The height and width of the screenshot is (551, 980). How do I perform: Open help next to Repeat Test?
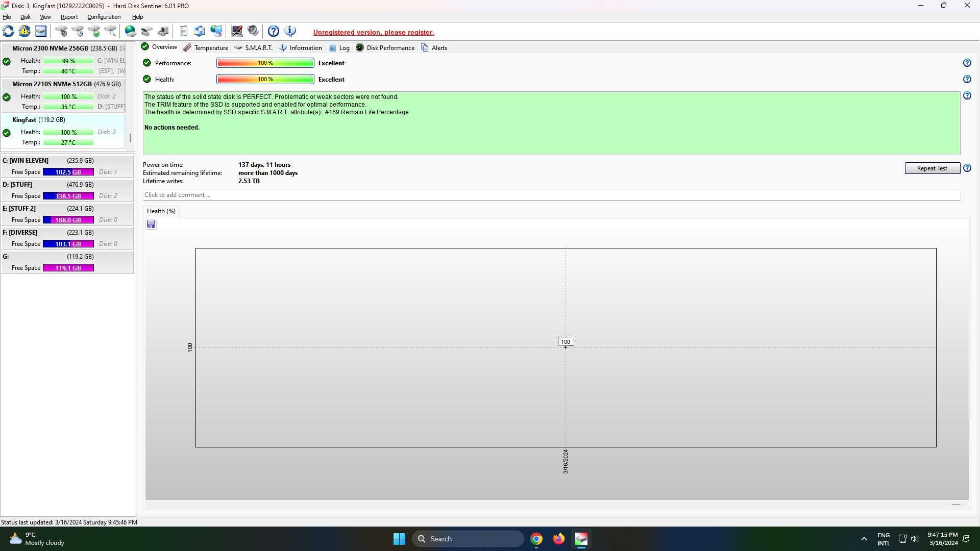[x=967, y=168]
